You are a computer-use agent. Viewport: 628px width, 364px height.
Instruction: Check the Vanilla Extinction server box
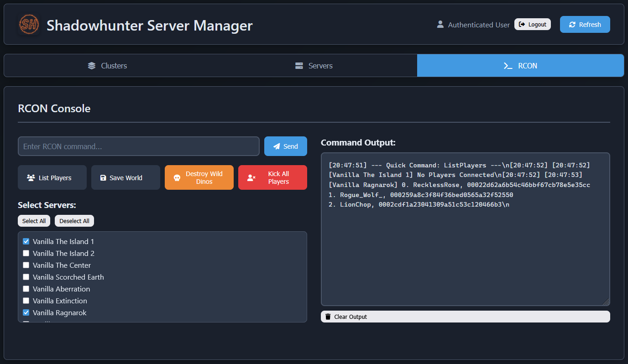(x=26, y=301)
